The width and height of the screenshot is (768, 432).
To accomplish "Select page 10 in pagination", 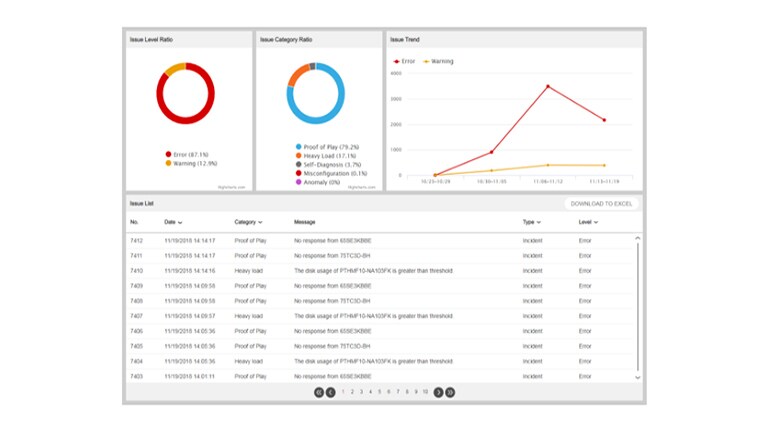I will pyautogui.click(x=425, y=392).
